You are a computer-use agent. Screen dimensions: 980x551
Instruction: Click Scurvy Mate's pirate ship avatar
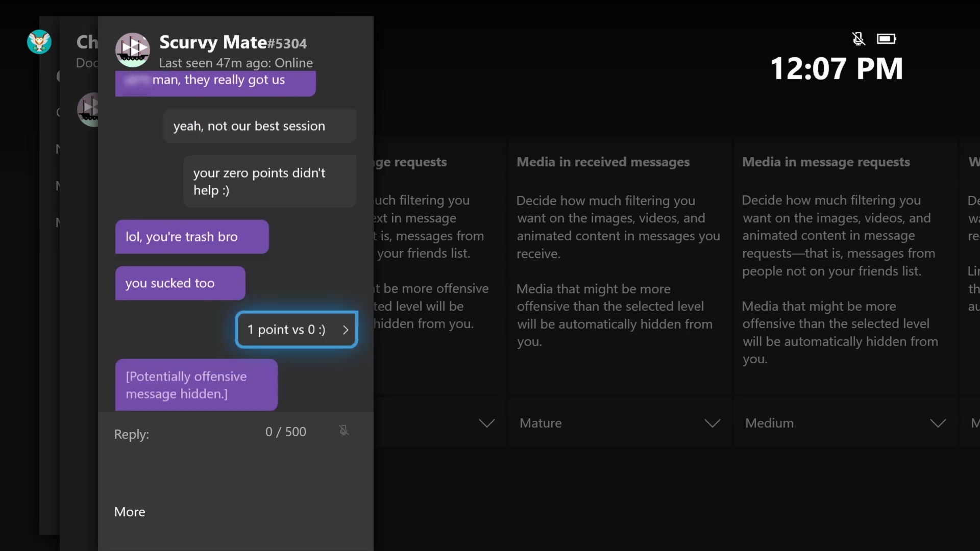click(133, 49)
